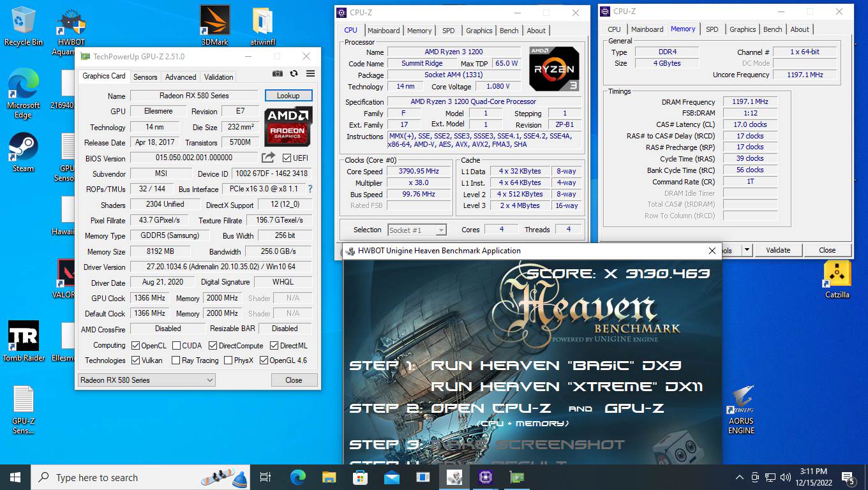Click the BIOS Version field 015.050.002.001.000000
868x490 pixels.
(194, 158)
